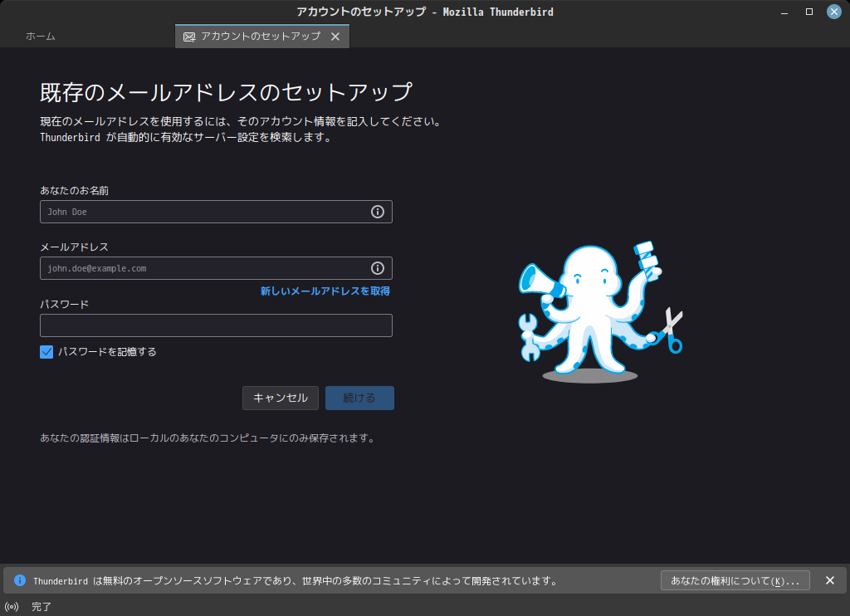
Task: Close the アカウントのセットアップ tab
Action: coord(335,37)
